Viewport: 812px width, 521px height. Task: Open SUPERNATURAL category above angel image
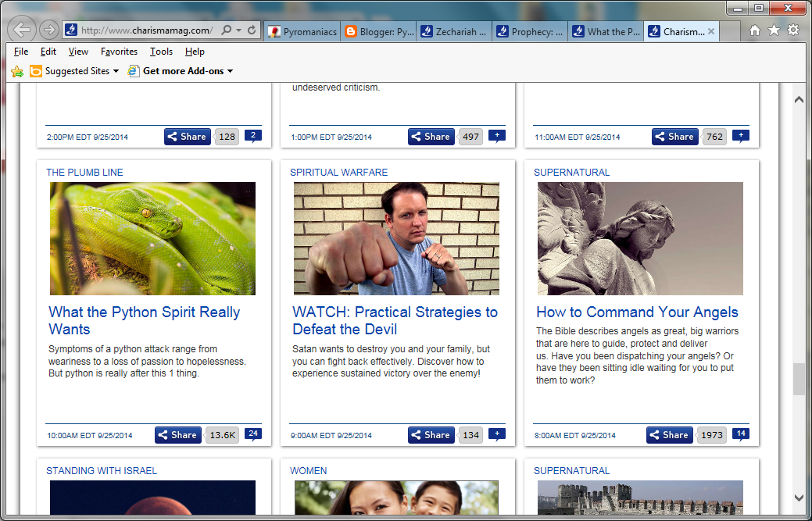[572, 173]
